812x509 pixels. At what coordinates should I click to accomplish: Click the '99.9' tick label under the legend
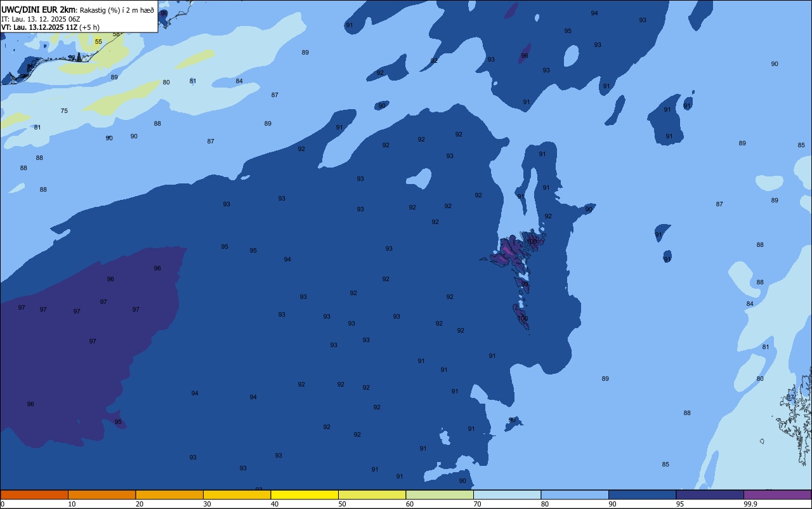pos(750,504)
